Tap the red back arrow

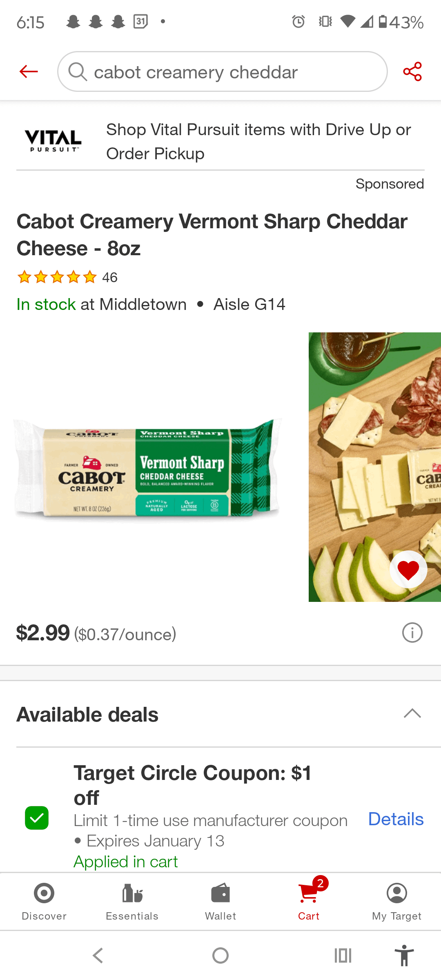click(29, 71)
